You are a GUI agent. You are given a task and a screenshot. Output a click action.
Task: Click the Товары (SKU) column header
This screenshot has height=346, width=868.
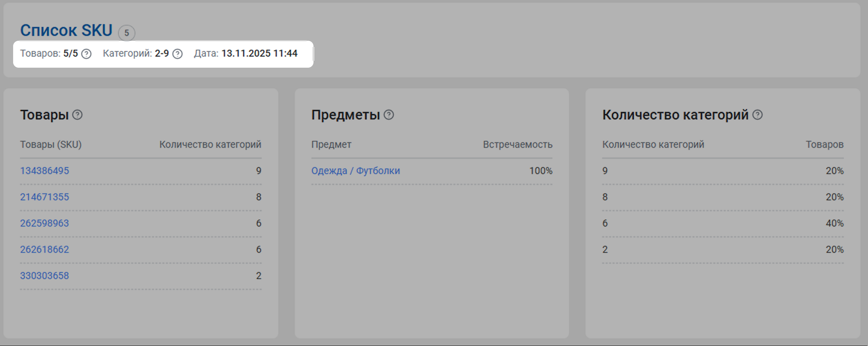pos(51,144)
